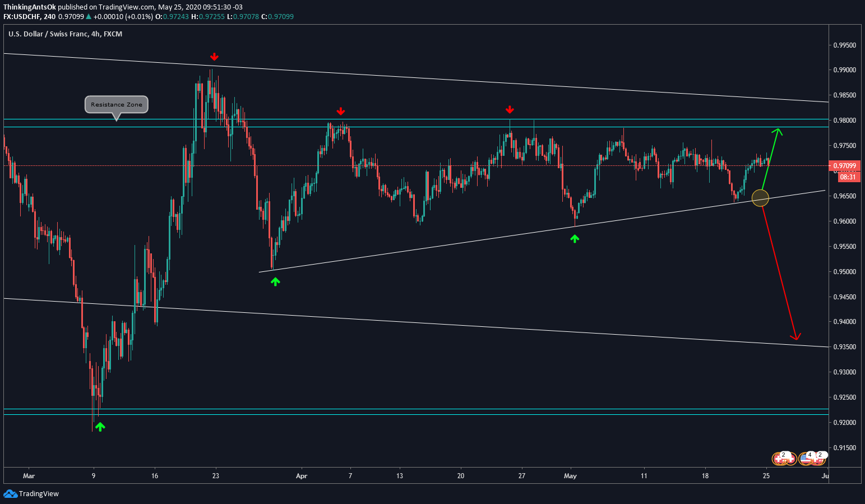Click the 0.93000 price axis label
Image resolution: width=865 pixels, height=504 pixels.
[844, 372]
